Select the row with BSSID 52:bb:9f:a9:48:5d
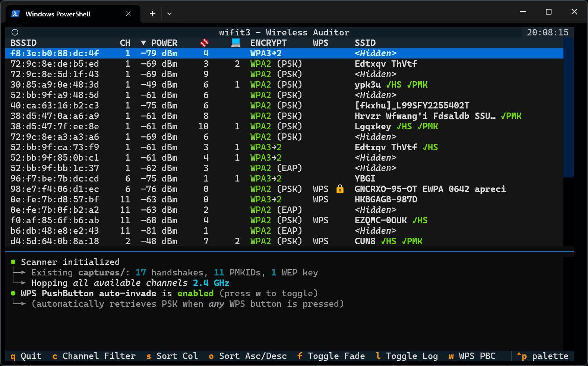 click(284, 95)
